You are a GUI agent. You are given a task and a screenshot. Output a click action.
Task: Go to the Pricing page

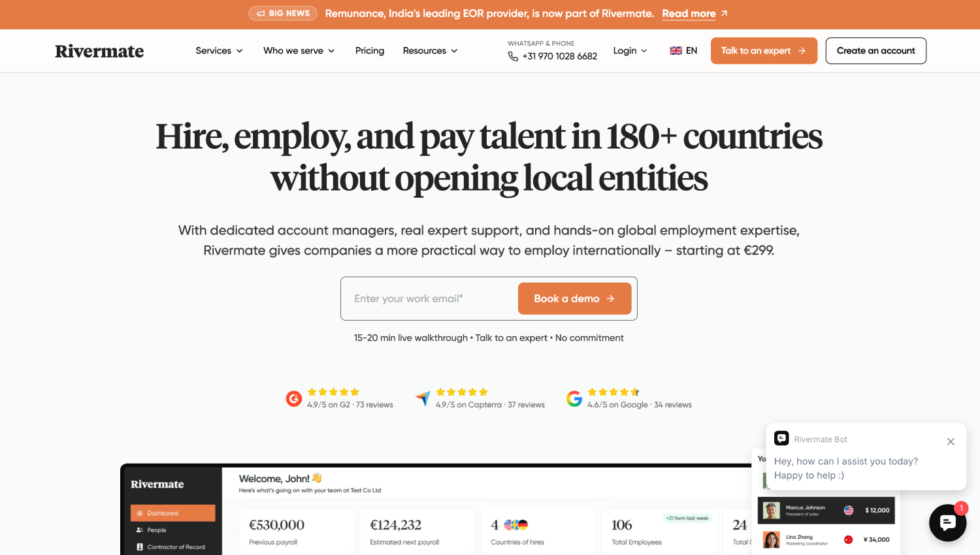[370, 51]
